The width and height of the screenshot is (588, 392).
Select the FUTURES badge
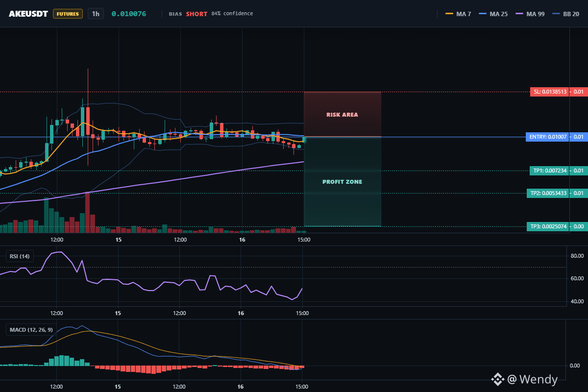coord(68,14)
